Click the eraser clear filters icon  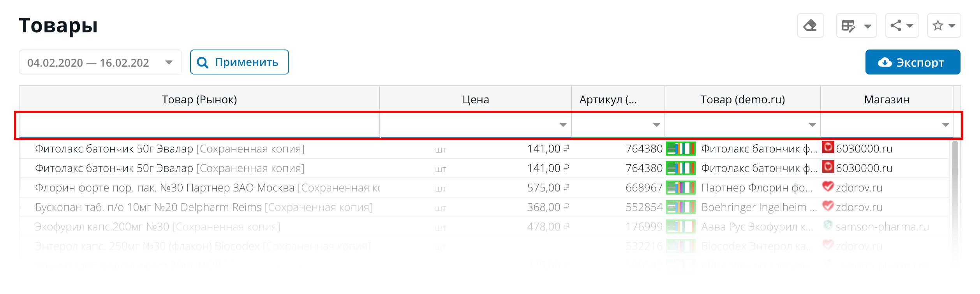pyautogui.click(x=810, y=26)
